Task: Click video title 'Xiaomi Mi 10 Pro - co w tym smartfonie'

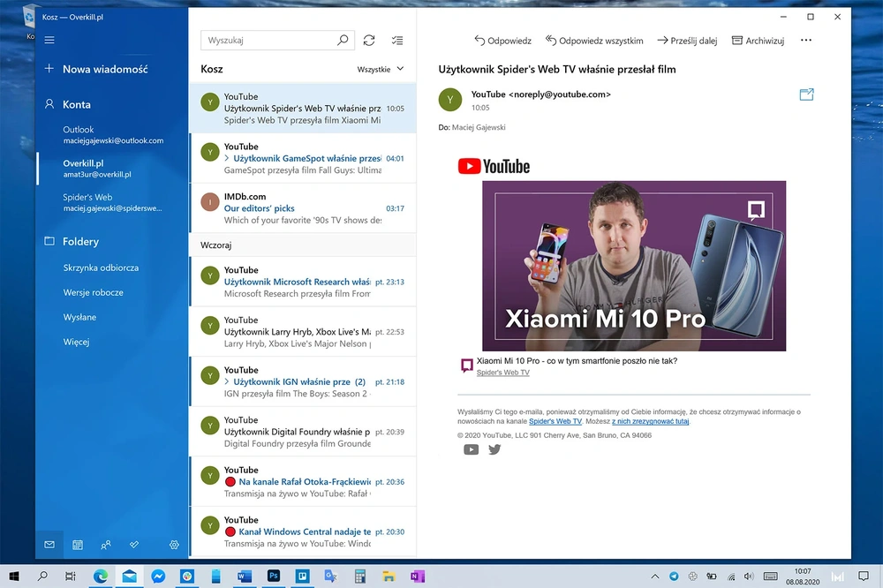Action: [x=577, y=360]
